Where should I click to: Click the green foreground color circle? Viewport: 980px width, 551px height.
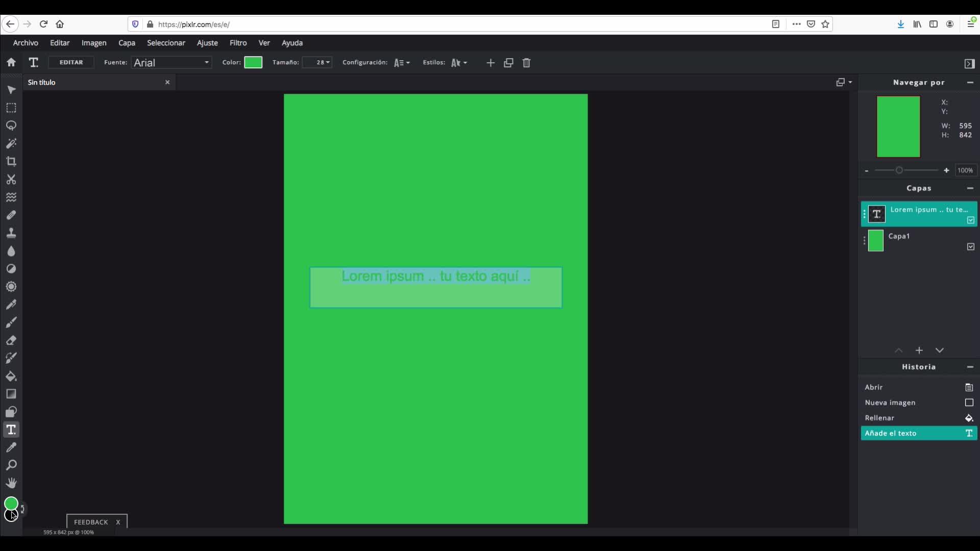pyautogui.click(x=11, y=504)
